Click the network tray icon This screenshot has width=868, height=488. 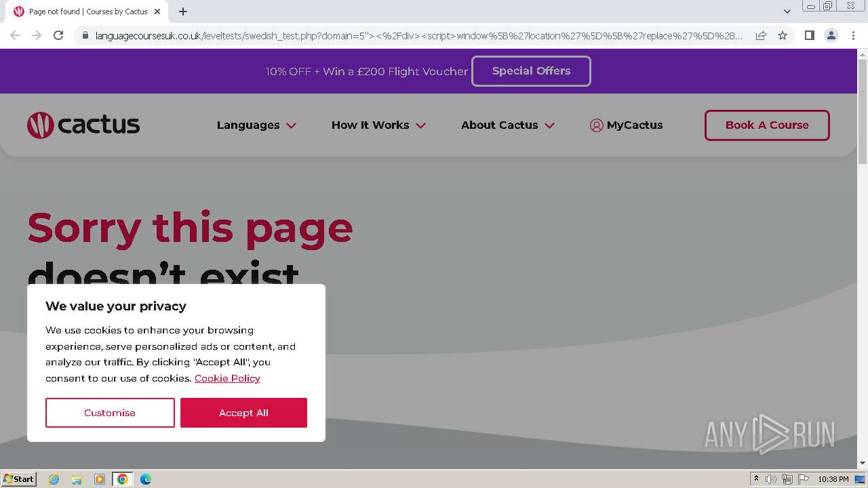(787, 479)
